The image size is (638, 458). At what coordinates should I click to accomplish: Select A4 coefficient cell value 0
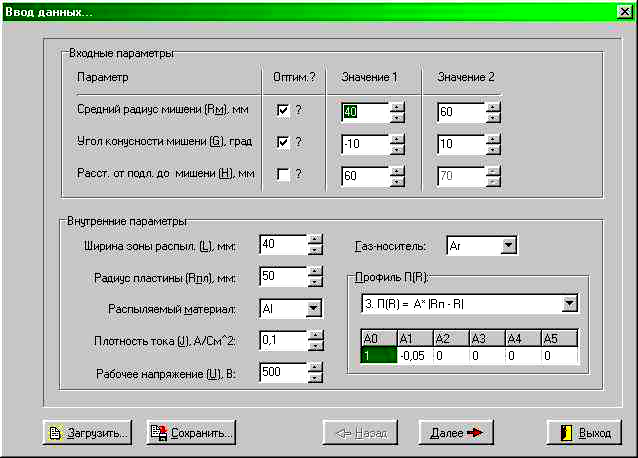pyautogui.click(x=523, y=355)
